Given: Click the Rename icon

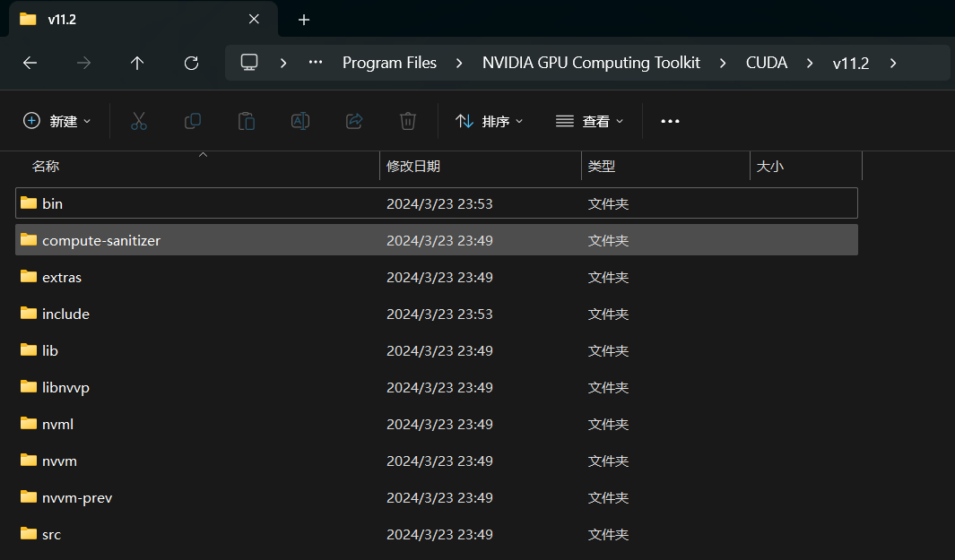Looking at the screenshot, I should tap(300, 121).
